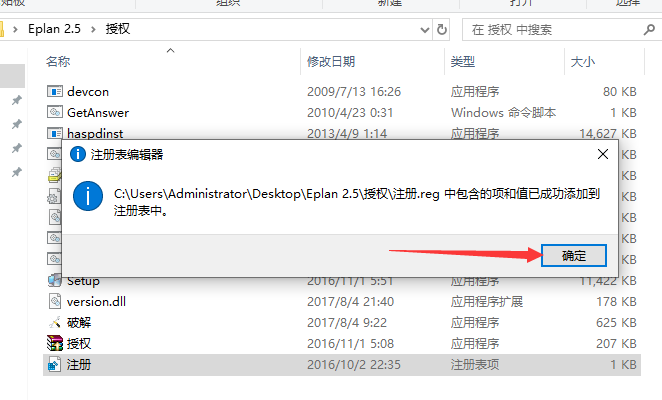Image resolution: width=662 pixels, height=400 pixels.
Task: Select the 注册 registry file icon
Action: click(54, 365)
